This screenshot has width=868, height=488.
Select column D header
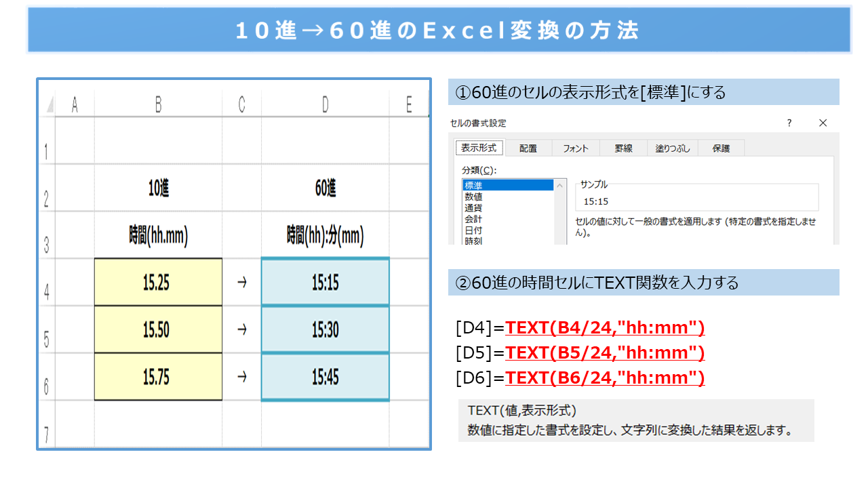pyautogui.click(x=325, y=104)
